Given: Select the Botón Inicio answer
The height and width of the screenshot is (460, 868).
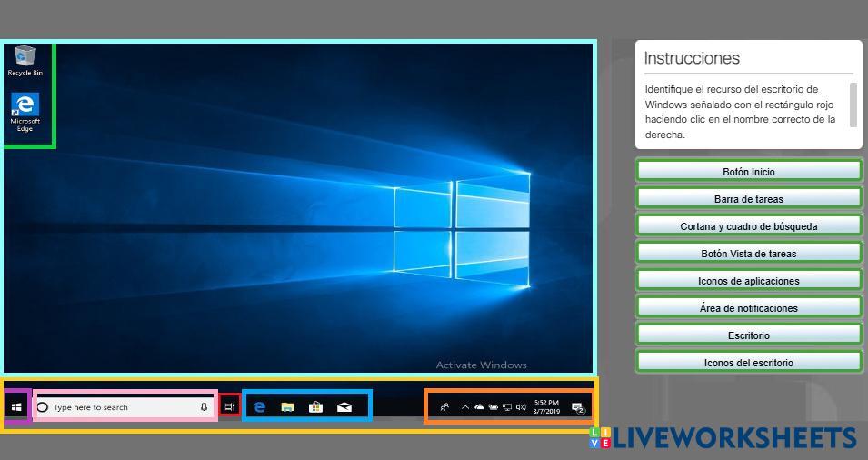Looking at the screenshot, I should (x=748, y=172).
